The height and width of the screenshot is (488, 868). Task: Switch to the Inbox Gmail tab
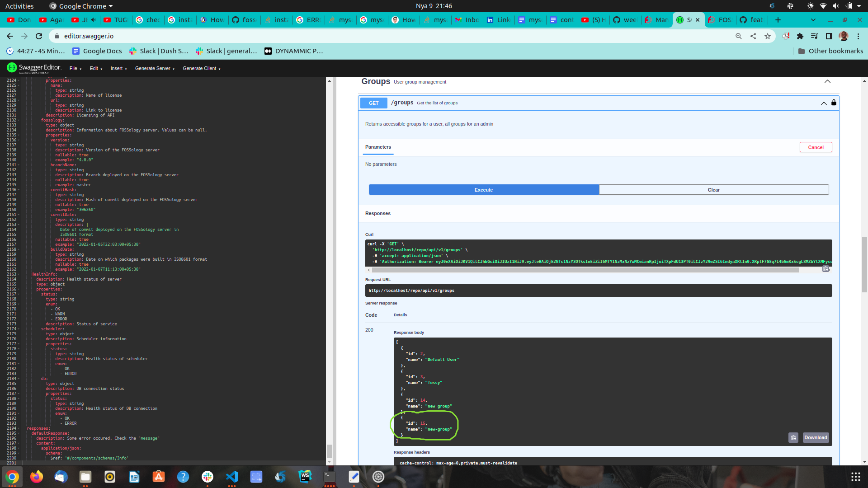click(467, 20)
